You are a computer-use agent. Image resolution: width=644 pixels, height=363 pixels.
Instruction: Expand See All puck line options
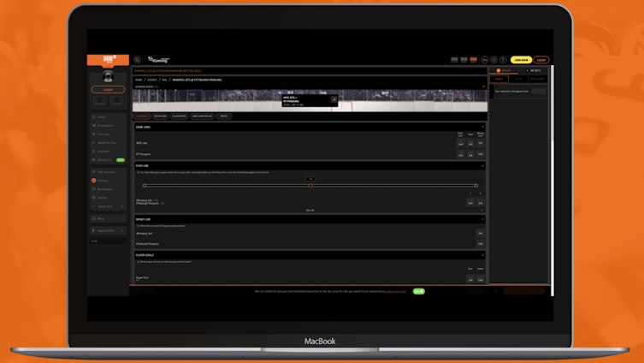click(x=310, y=210)
